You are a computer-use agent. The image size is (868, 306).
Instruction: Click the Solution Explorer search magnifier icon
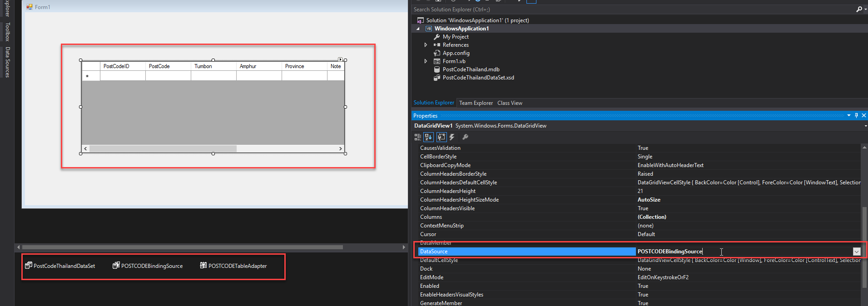click(x=858, y=10)
